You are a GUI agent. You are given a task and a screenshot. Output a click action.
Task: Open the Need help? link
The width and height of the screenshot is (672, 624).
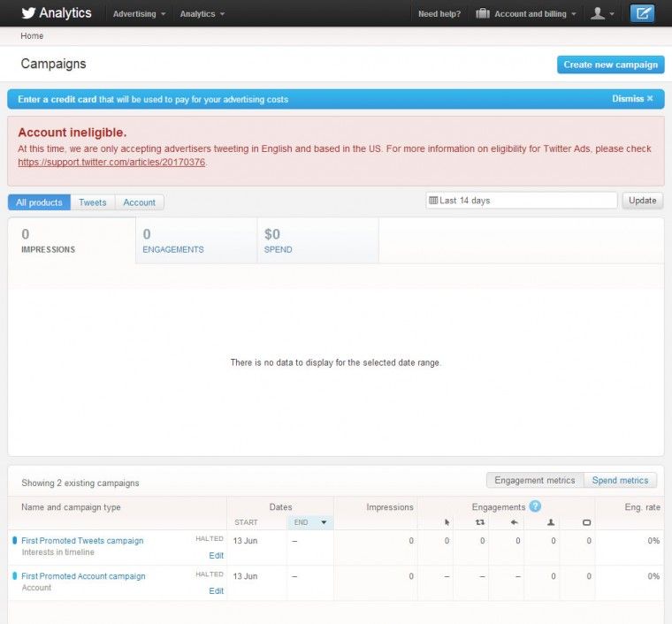click(x=439, y=14)
